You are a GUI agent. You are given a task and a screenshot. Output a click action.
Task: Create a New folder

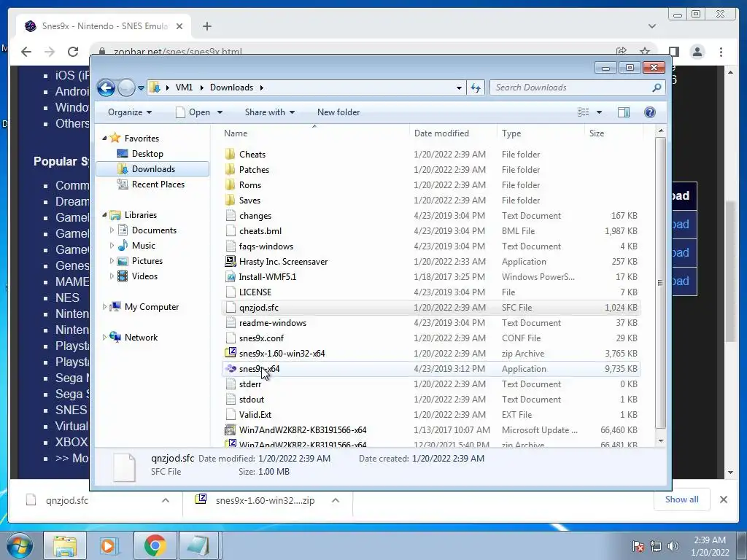(x=338, y=112)
